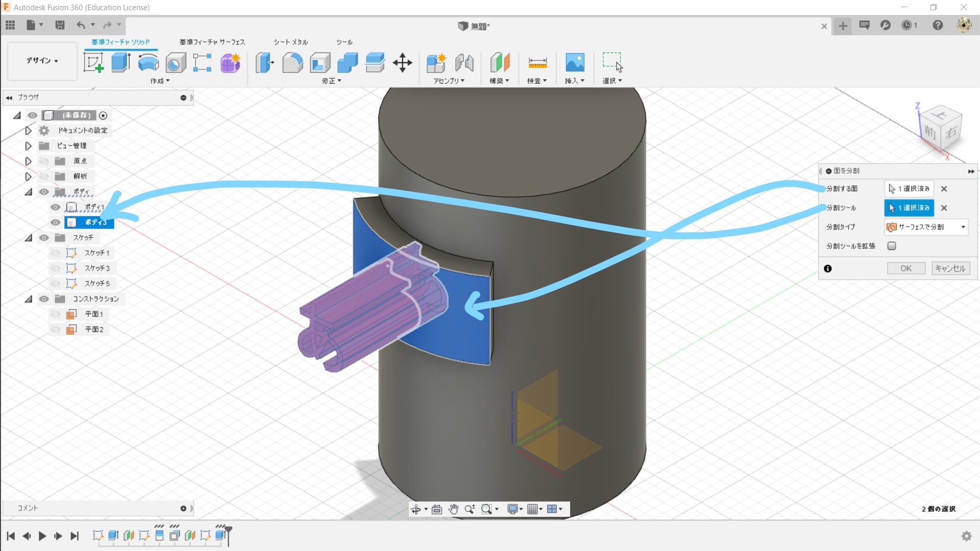The image size is (980, 551).
Task: Select the Revolve tool
Action: (149, 63)
